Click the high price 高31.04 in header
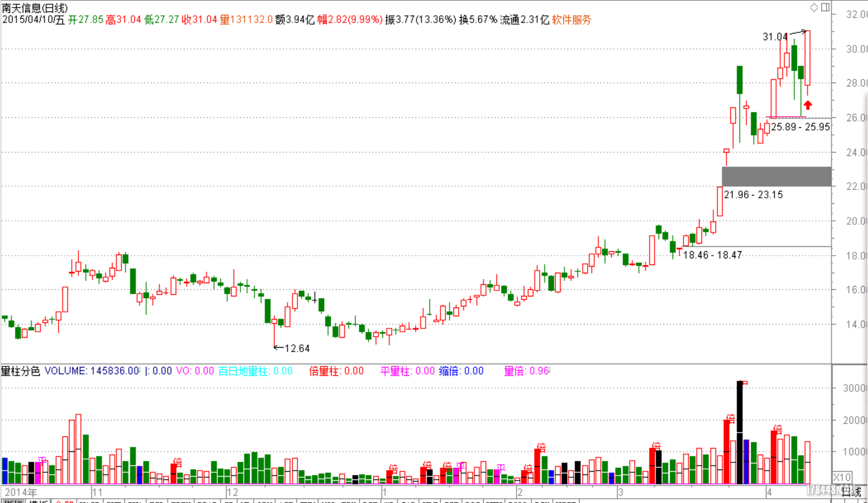The width and height of the screenshot is (868, 503). coord(123,20)
